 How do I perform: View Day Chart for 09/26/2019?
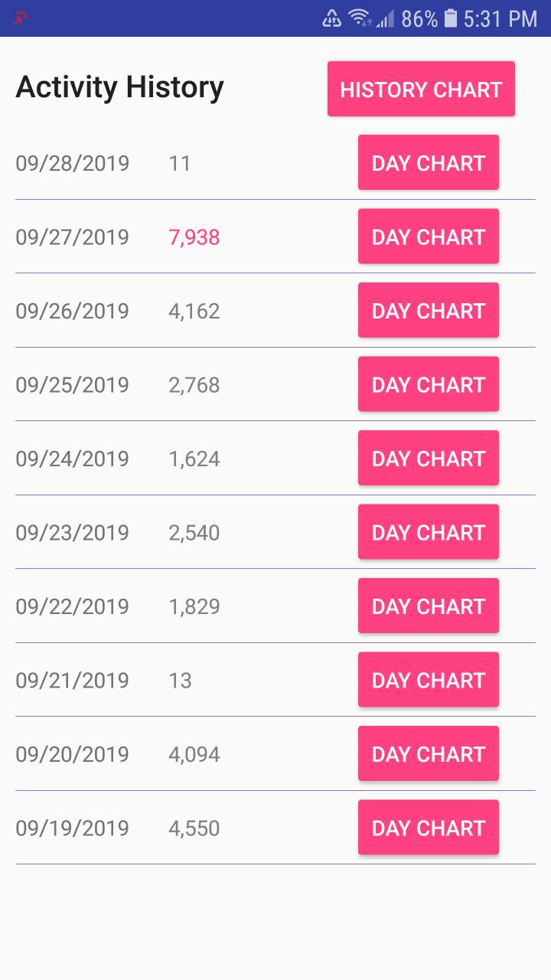[428, 310]
